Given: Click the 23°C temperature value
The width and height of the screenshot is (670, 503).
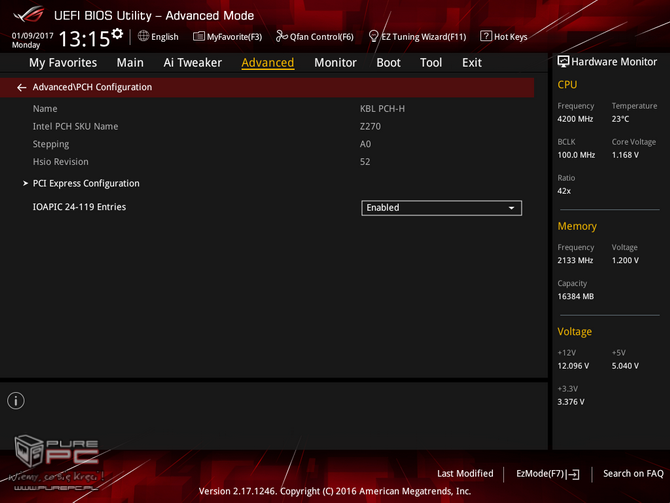Looking at the screenshot, I should click(620, 119).
